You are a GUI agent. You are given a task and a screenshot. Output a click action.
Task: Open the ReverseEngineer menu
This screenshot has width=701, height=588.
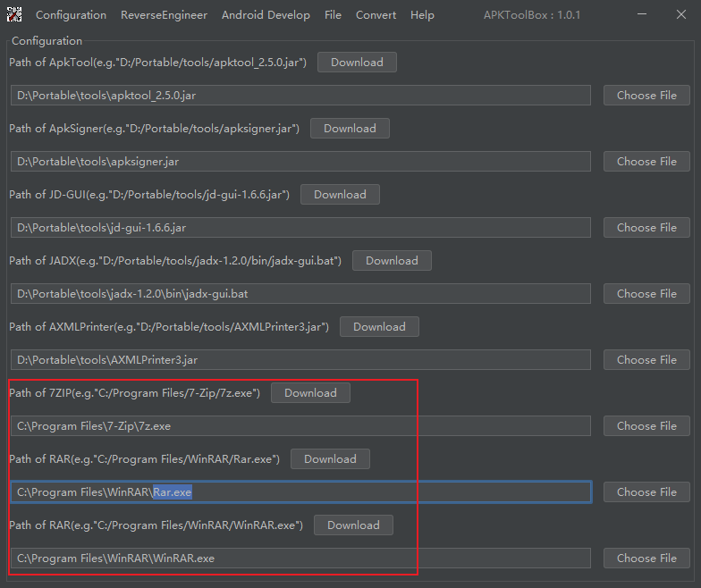click(165, 15)
